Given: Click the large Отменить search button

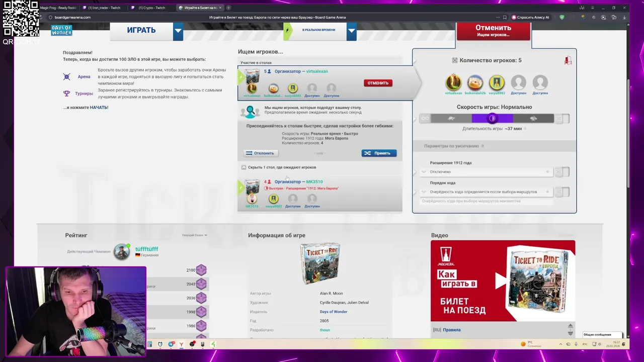Looking at the screenshot, I should [493, 30].
